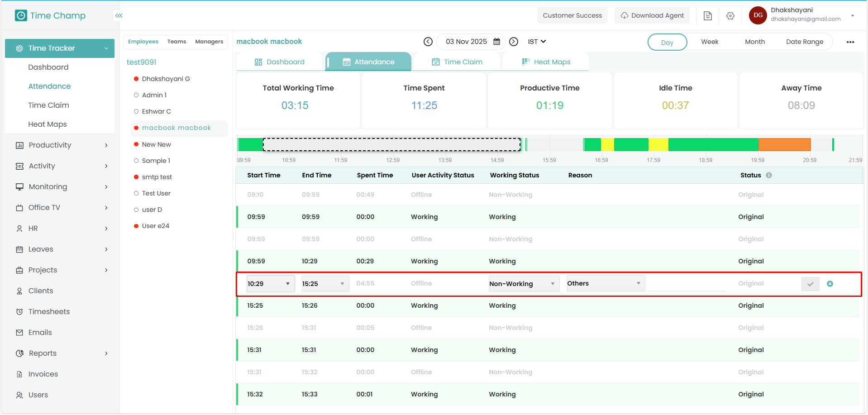This screenshot has width=868, height=415.
Task: Go to previous date arrow
Action: coord(428,42)
